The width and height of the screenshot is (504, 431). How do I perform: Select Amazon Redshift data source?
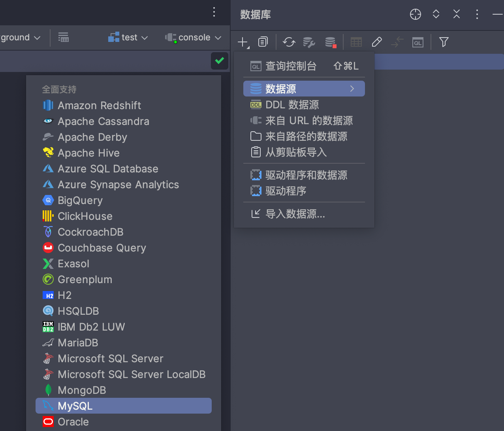[124, 105]
